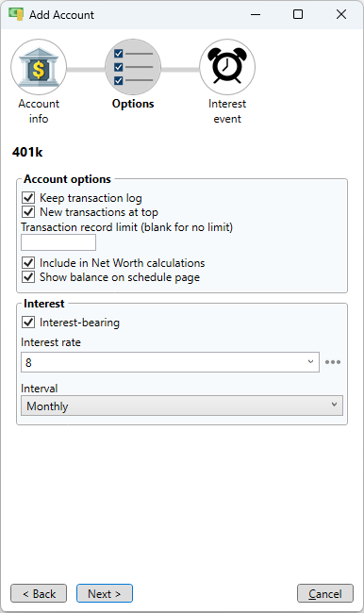Screen dimensions: 364x613
Task: Click the Back button
Action: pos(39,593)
